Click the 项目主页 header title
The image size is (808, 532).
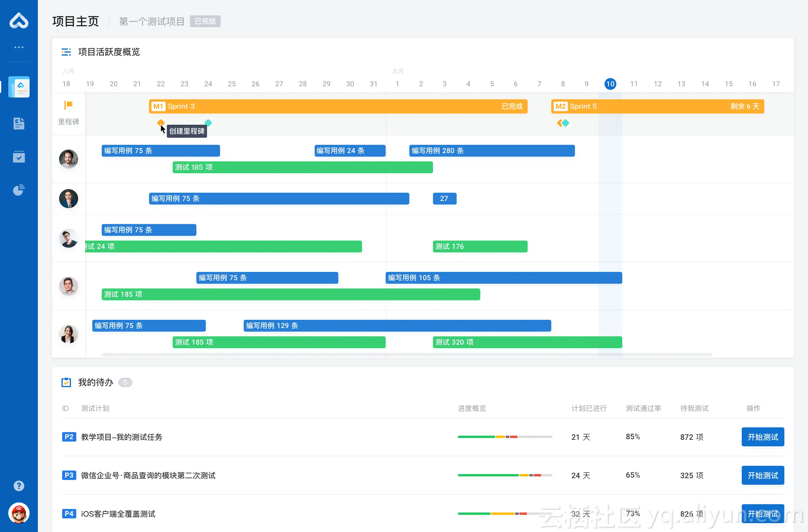click(75, 21)
